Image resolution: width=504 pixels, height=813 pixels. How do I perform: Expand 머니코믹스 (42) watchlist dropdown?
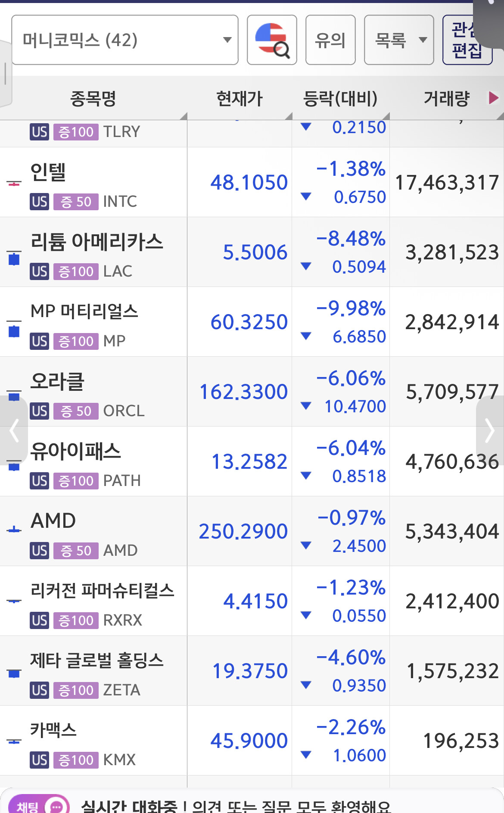(x=125, y=40)
